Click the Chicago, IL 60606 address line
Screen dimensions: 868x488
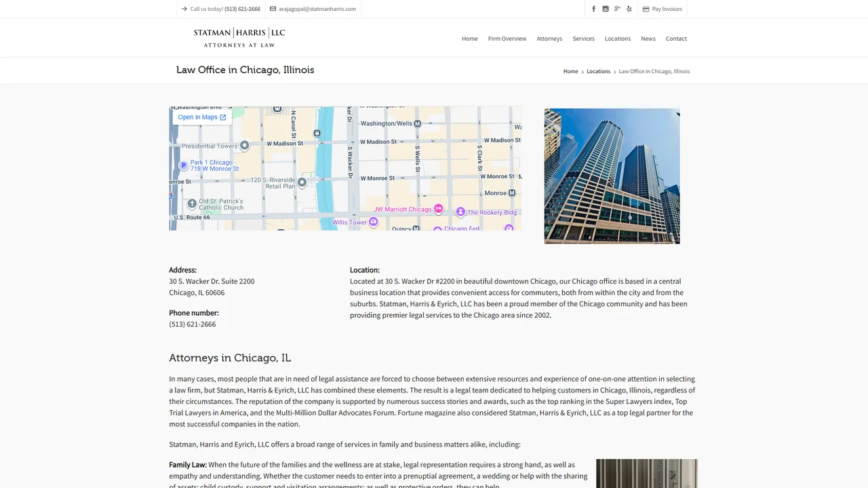click(197, 293)
